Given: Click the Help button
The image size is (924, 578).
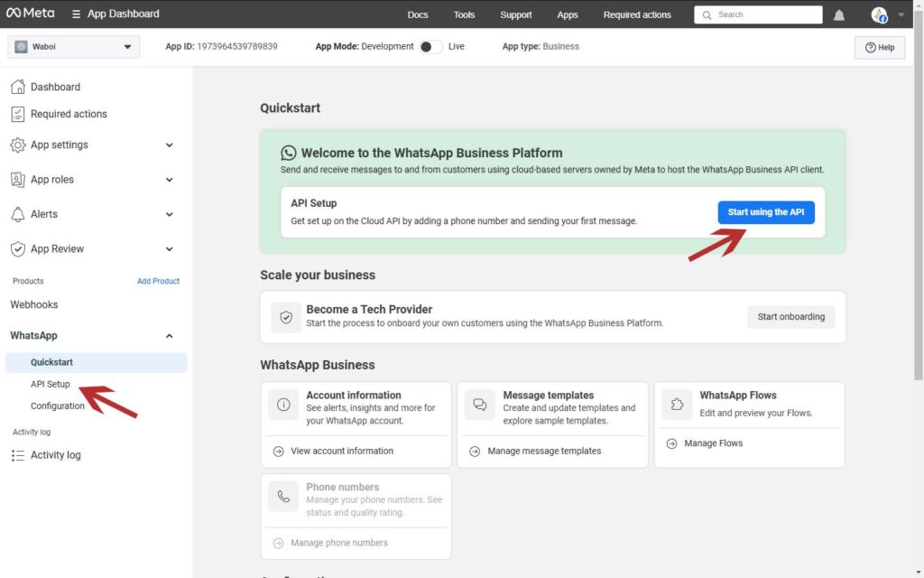Looking at the screenshot, I should click(x=879, y=47).
